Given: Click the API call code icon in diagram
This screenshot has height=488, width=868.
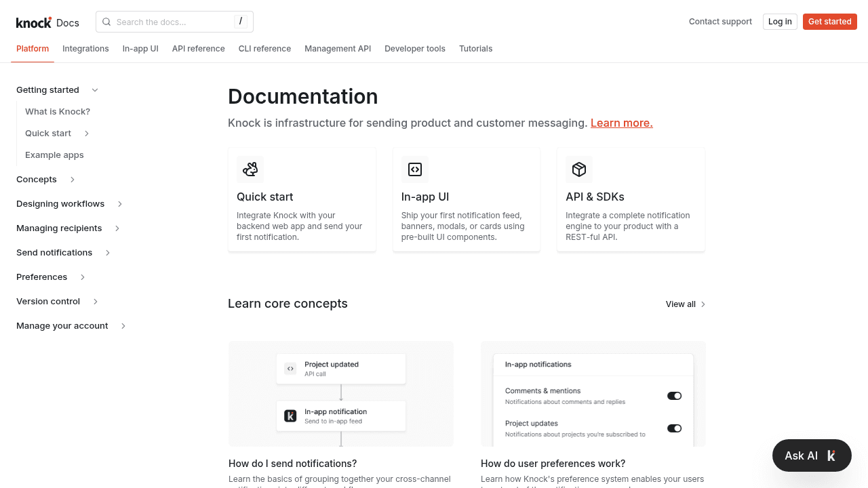Looking at the screenshot, I should pyautogui.click(x=290, y=369).
